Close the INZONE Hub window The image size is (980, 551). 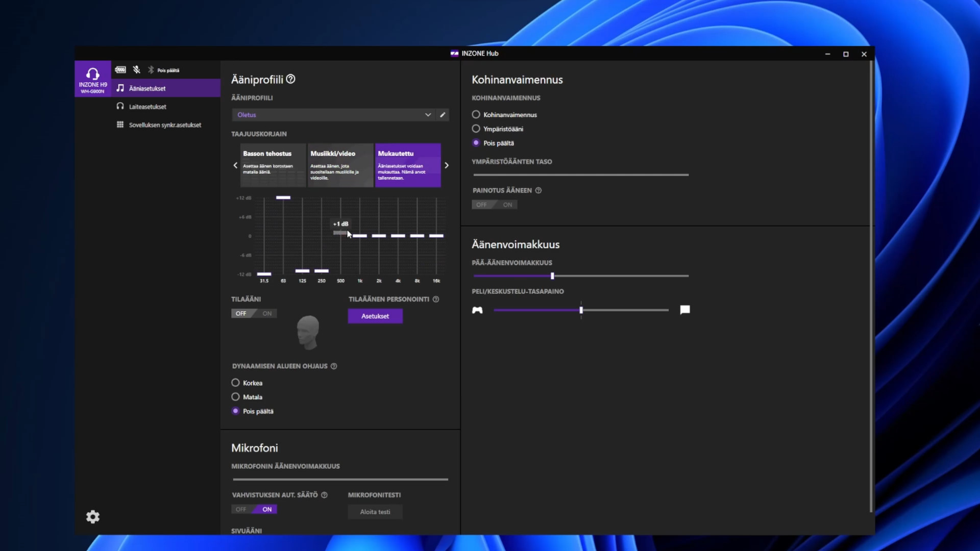point(864,54)
